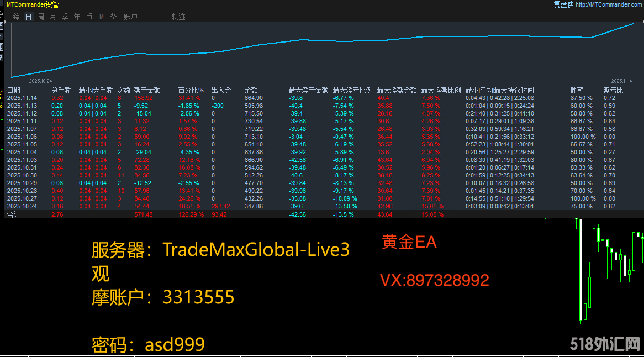Screen dimensions: 644x357
Task: Select the 日 daily statistics tab
Action: 28,17
